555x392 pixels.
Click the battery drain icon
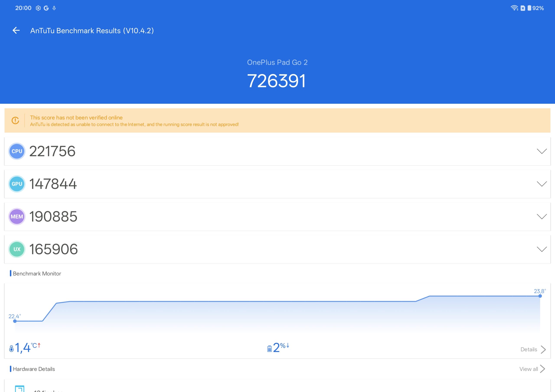269,348
